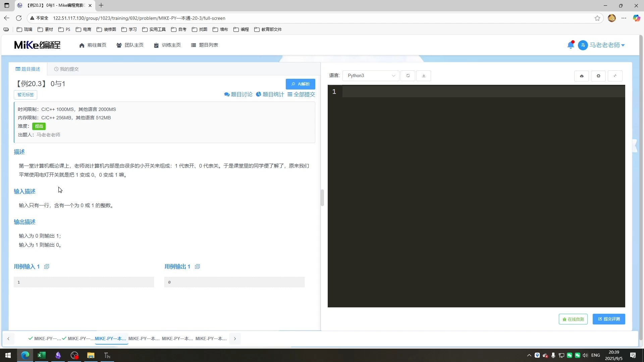This screenshot has width=644, height=362.
Task: Open the Python3 language dropdown
Action: tap(371, 76)
